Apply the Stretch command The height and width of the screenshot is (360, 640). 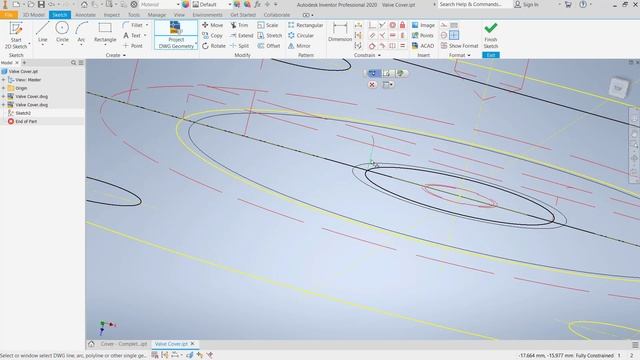269,36
